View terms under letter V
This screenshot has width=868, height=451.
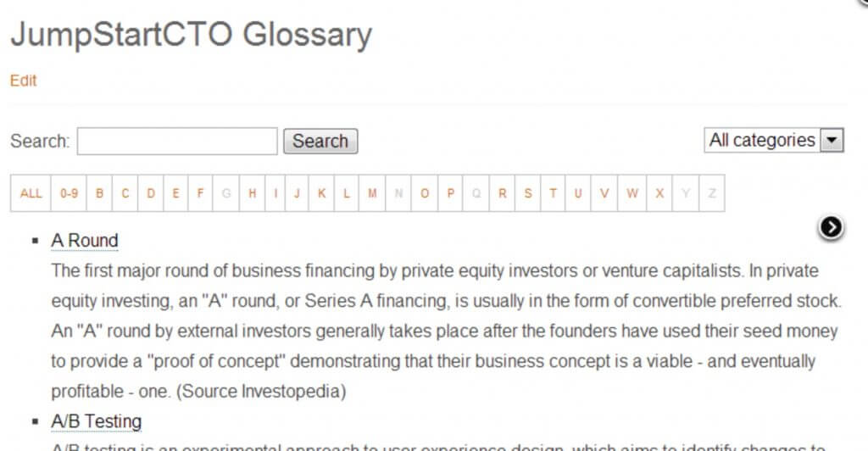click(x=604, y=193)
